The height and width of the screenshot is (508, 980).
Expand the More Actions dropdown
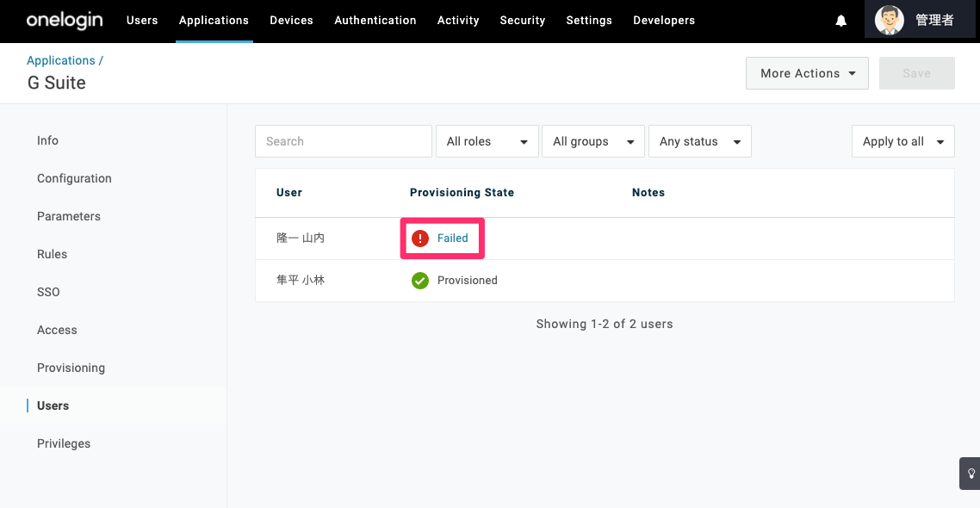pyautogui.click(x=807, y=73)
